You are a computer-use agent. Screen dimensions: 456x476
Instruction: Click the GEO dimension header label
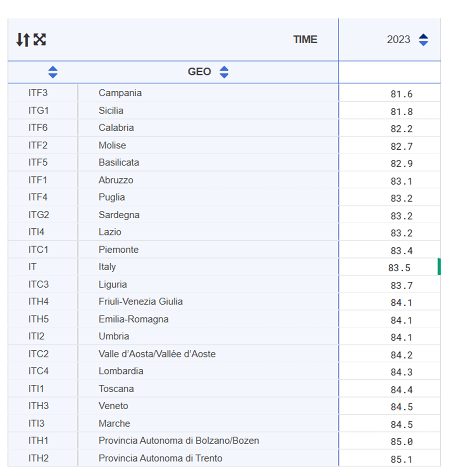(199, 72)
